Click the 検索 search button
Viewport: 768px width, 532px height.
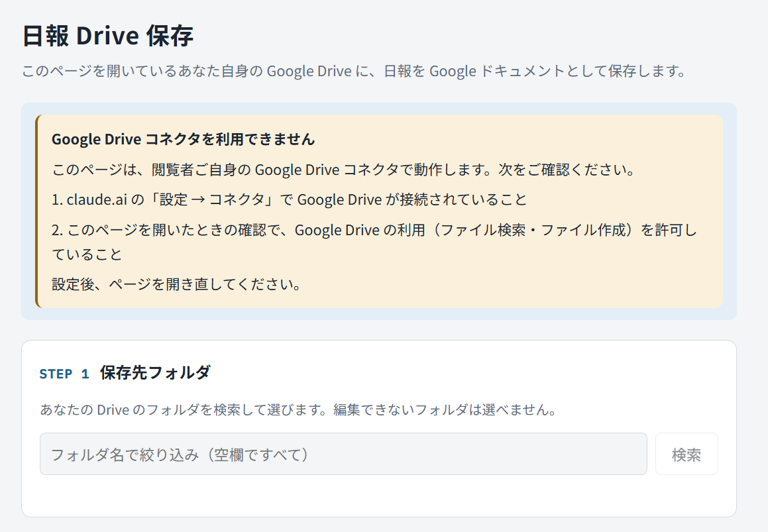(x=686, y=454)
